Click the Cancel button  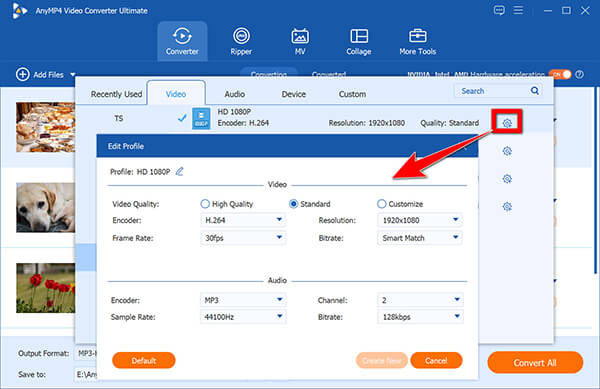[436, 360]
